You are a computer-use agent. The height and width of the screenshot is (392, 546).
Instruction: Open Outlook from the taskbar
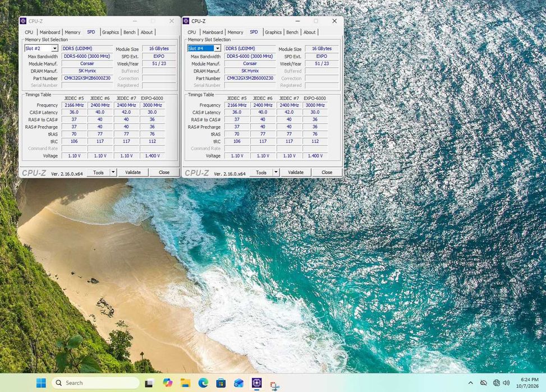click(x=239, y=383)
